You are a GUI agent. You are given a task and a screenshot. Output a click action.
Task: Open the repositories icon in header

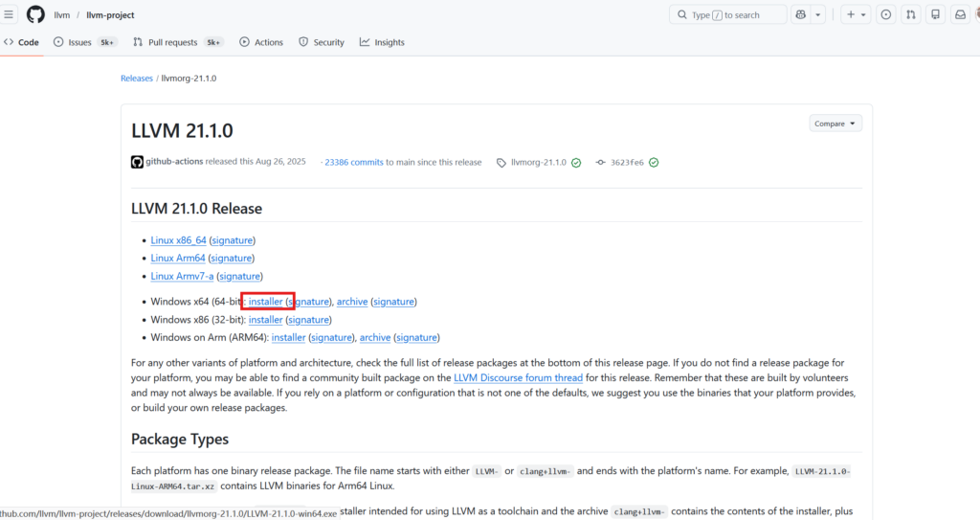(936, 14)
